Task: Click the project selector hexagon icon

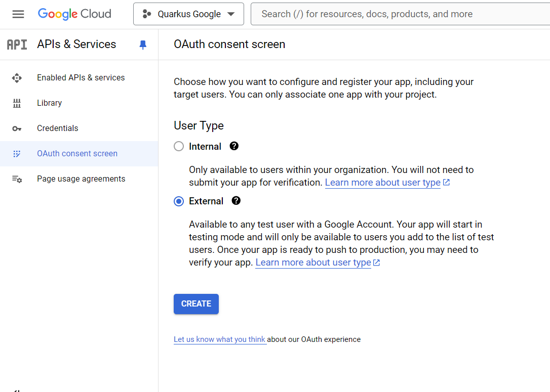Action: tap(147, 14)
